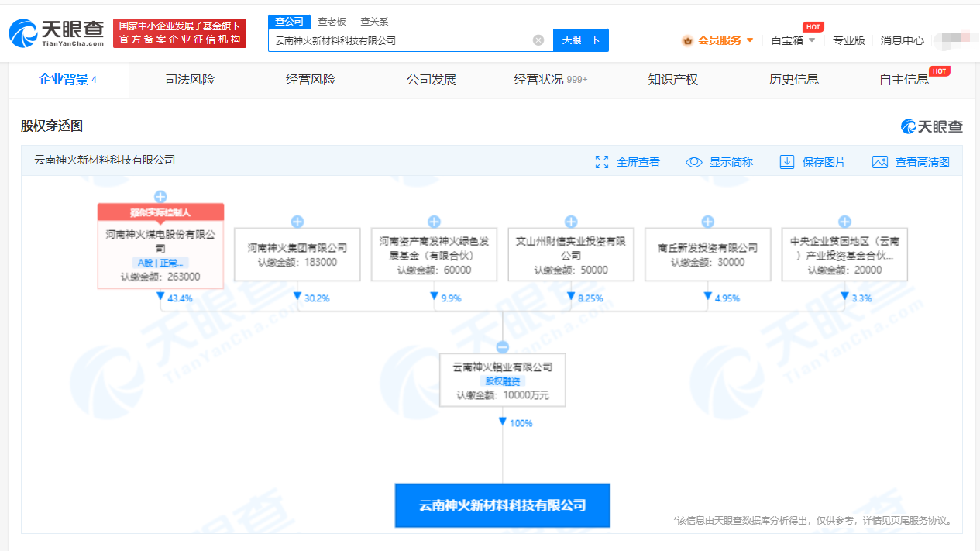Switch to the 查关系 search tab
The height and width of the screenshot is (551, 980).
[374, 22]
